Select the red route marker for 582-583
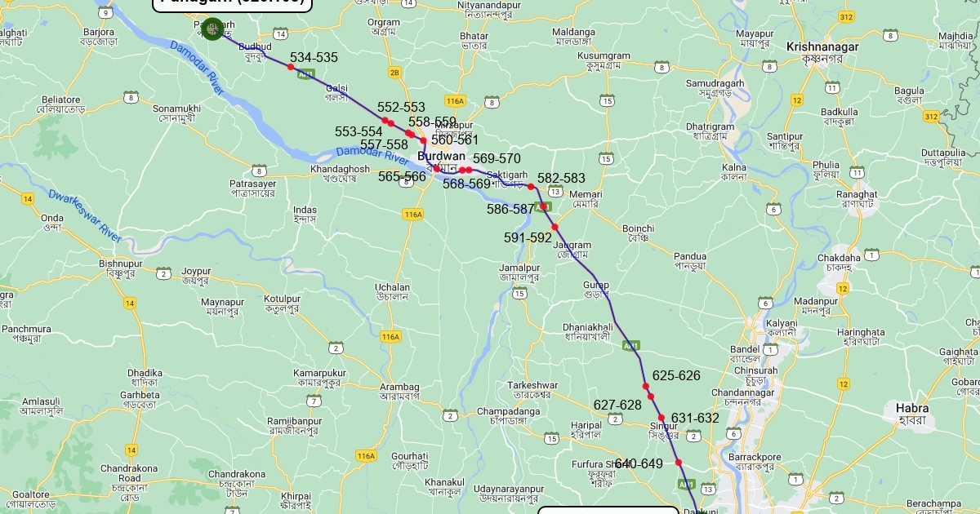This screenshot has width=980, height=514. (531, 187)
